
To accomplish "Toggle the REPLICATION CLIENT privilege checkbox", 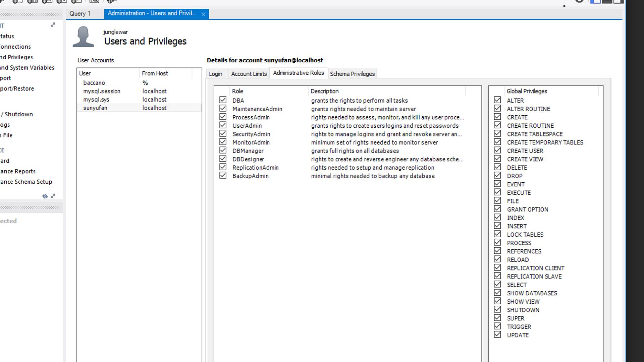I will coord(497,267).
